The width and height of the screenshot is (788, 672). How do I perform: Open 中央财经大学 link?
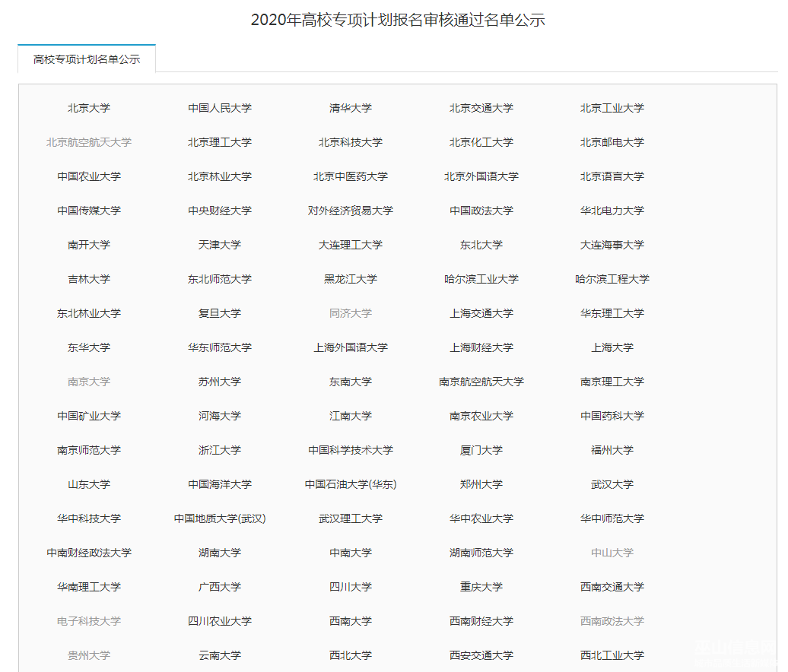tap(220, 211)
